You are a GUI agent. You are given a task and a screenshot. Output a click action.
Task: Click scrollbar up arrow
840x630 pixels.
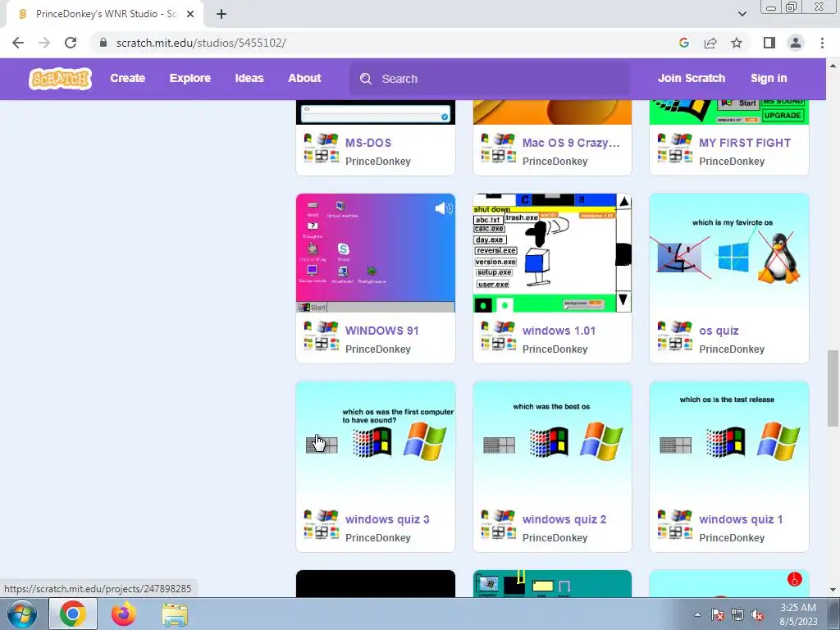point(833,66)
